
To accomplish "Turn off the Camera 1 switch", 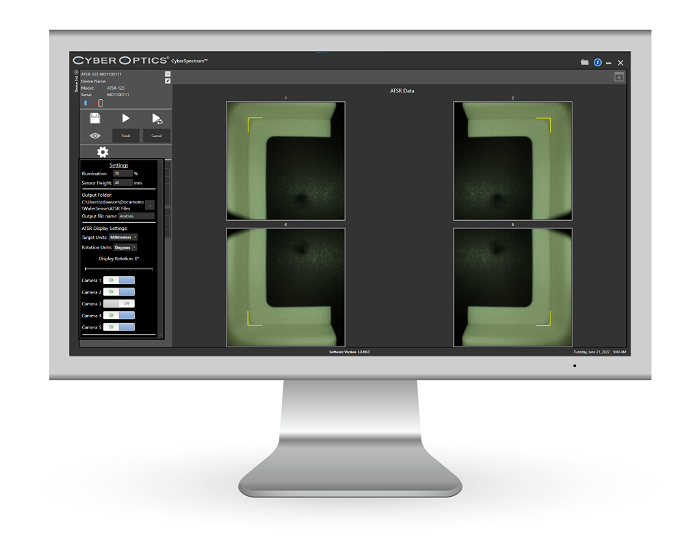I will click(x=119, y=280).
